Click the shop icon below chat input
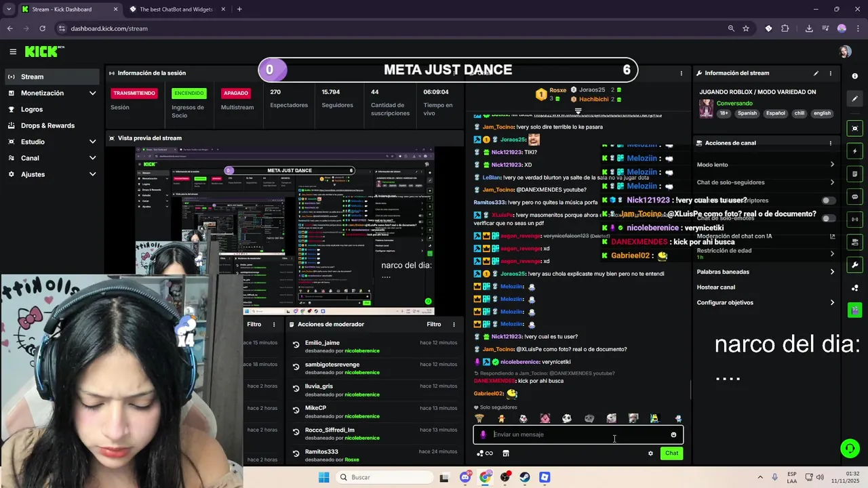The height and width of the screenshot is (488, 868). click(506, 453)
